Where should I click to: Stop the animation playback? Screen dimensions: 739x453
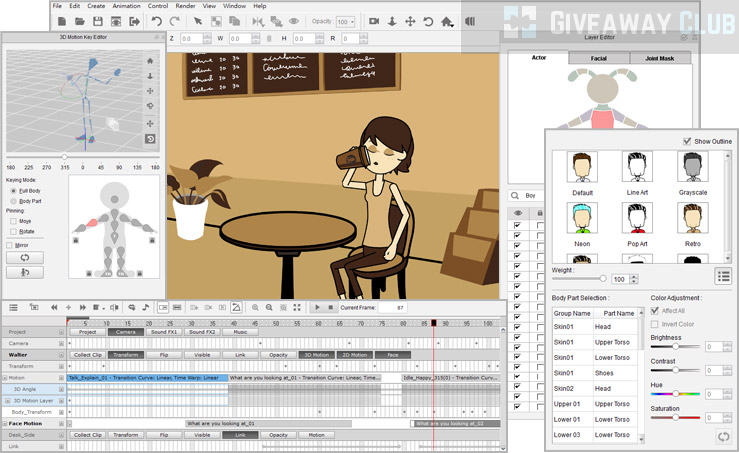(331, 307)
